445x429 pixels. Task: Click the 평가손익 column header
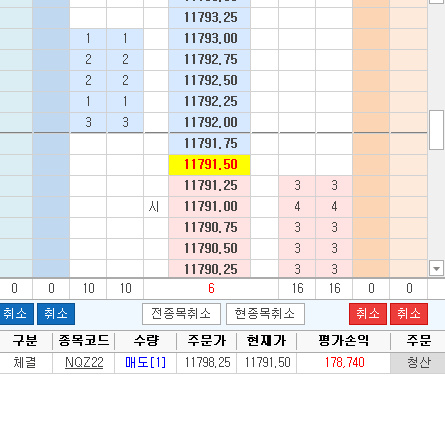[x=344, y=341]
